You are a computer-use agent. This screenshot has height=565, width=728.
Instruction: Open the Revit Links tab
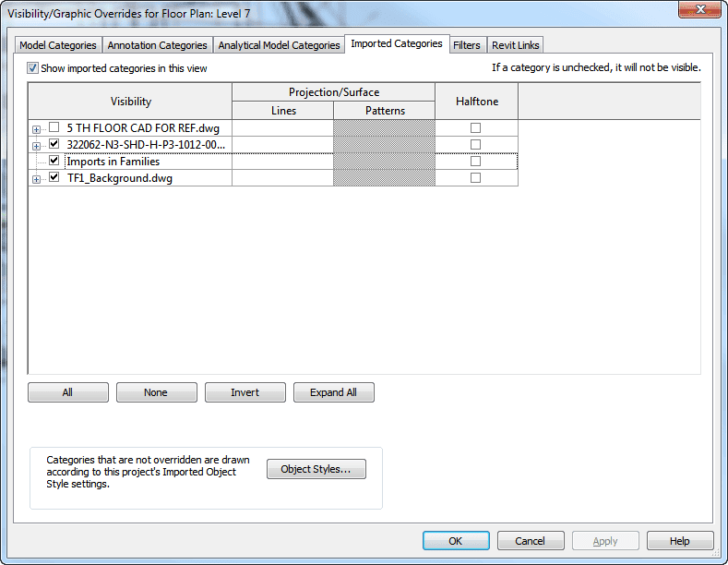pyautogui.click(x=516, y=45)
